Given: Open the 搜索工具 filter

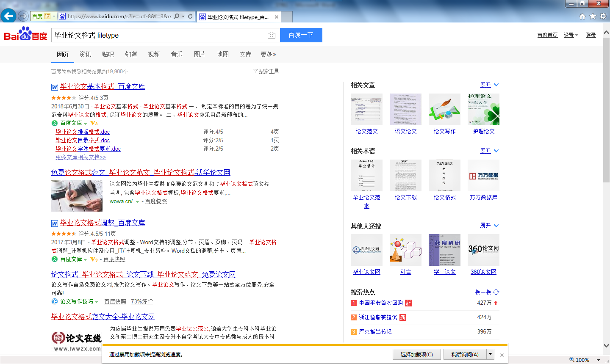Looking at the screenshot, I should pyautogui.click(x=266, y=71).
